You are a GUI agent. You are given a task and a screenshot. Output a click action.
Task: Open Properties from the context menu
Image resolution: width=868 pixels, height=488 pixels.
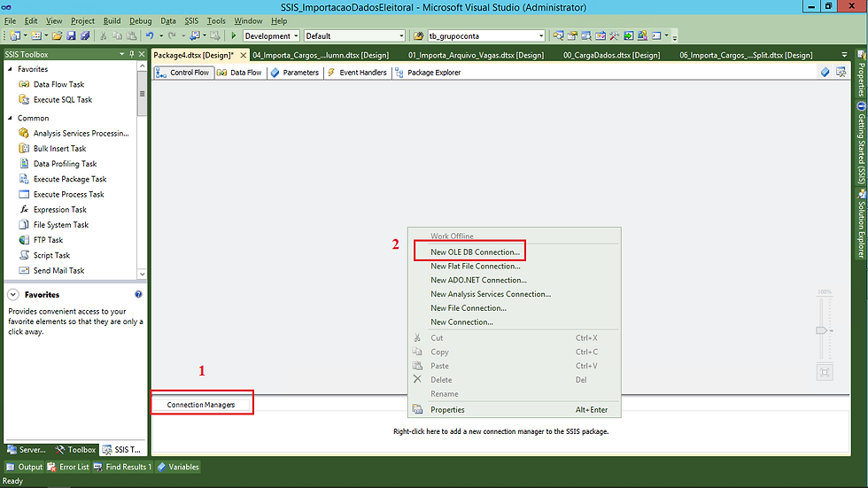[448, 410]
